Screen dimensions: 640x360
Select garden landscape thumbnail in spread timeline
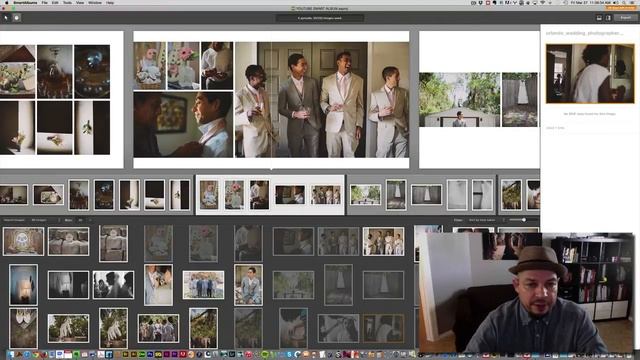click(365, 195)
